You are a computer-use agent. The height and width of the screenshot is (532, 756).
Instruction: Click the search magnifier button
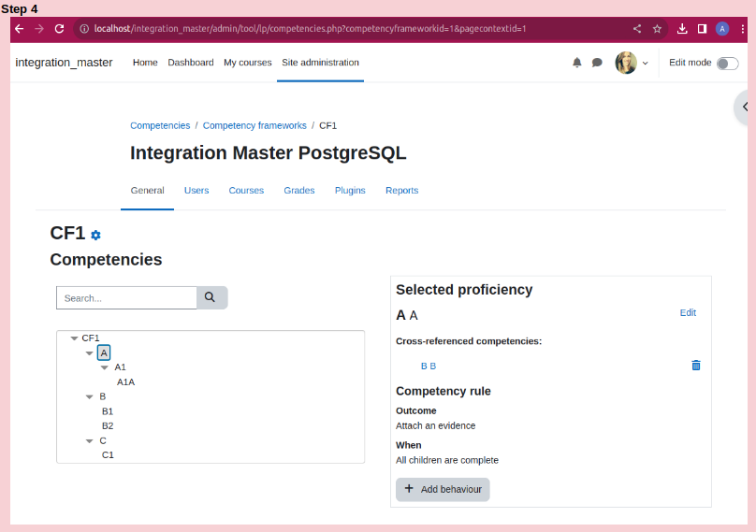point(211,298)
